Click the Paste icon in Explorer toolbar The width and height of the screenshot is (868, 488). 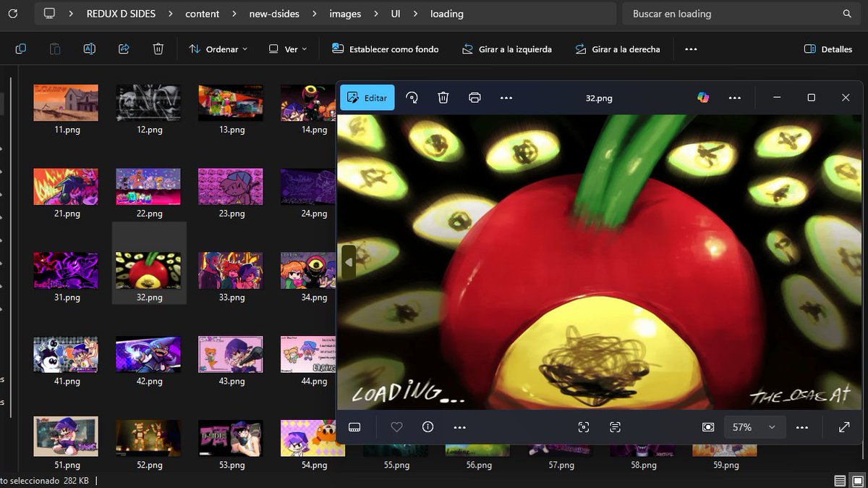[x=55, y=49]
